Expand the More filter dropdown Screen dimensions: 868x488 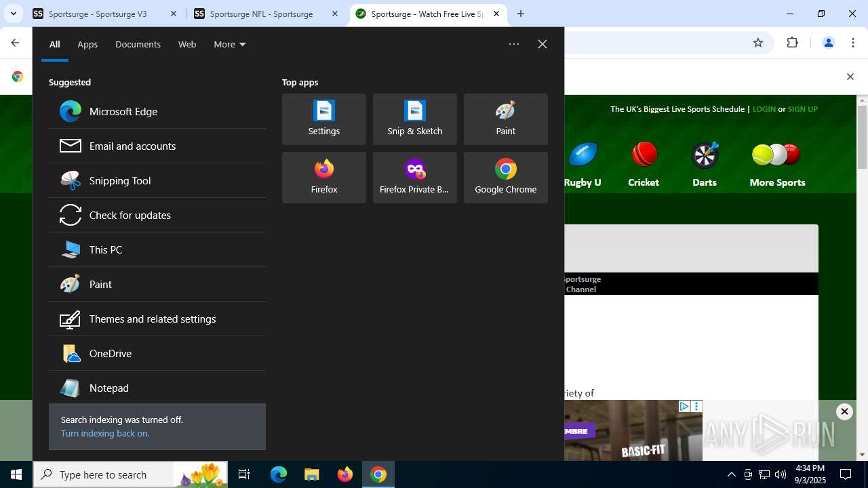tap(230, 44)
